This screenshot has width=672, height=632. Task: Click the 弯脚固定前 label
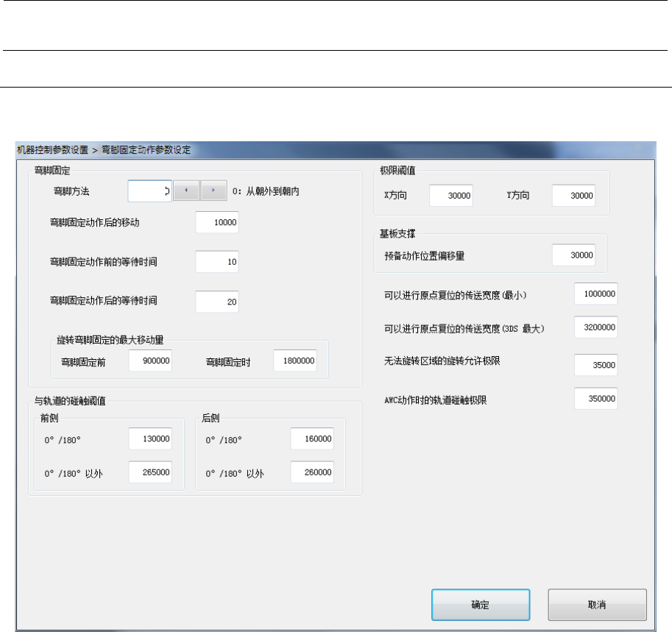click(x=83, y=362)
